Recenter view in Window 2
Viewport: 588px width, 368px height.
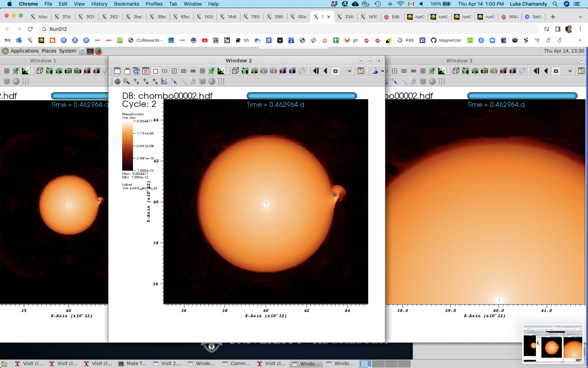pos(254,71)
